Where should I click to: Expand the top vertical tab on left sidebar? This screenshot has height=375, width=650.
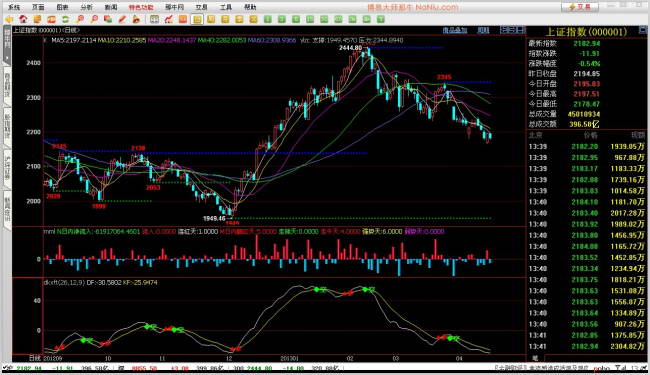[7, 45]
